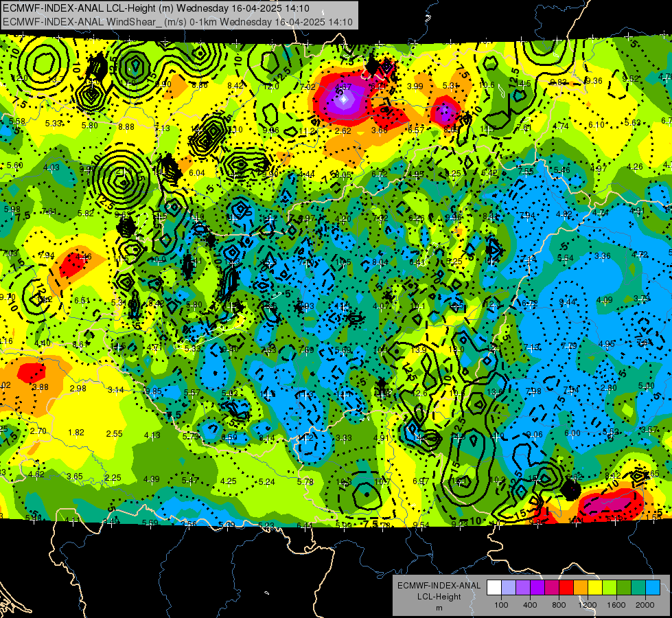Click the wind shear value 4.46
672x618 pixels.
point(83,257)
